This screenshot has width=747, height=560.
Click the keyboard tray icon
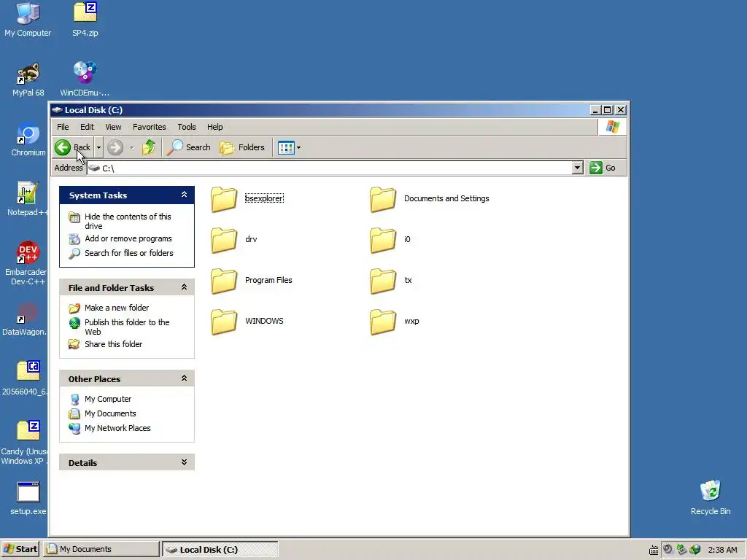point(654,550)
